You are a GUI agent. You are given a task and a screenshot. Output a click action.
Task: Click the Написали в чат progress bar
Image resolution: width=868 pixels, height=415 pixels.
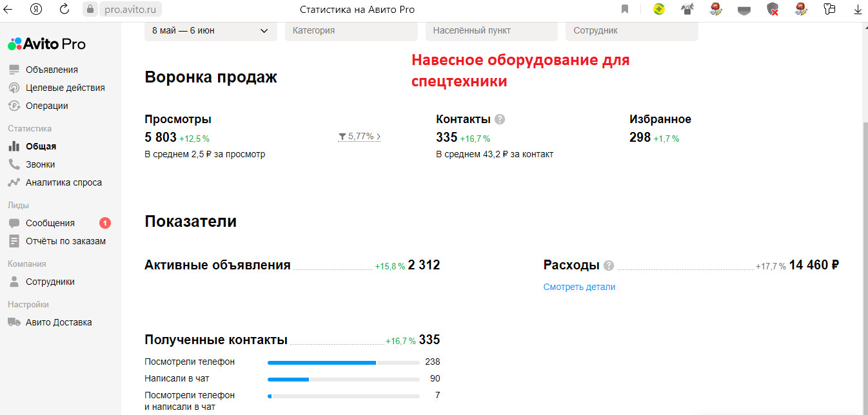point(344,380)
